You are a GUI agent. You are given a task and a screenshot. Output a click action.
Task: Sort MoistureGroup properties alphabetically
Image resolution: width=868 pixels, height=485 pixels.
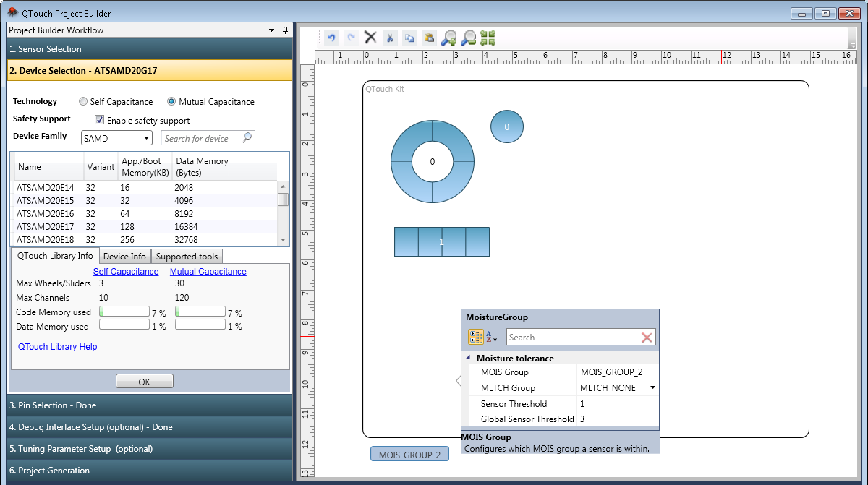tap(492, 337)
